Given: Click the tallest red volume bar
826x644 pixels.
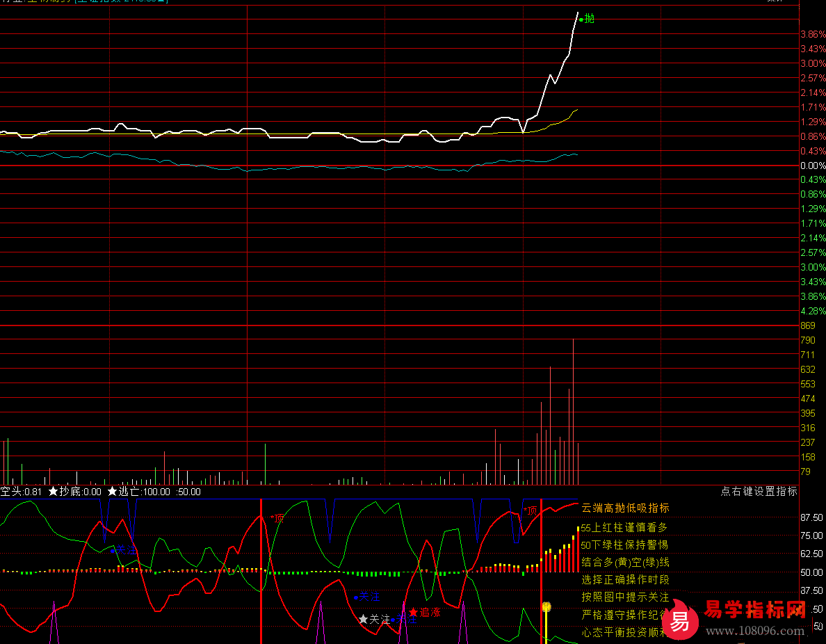Looking at the screenshot, I should coord(573,410).
